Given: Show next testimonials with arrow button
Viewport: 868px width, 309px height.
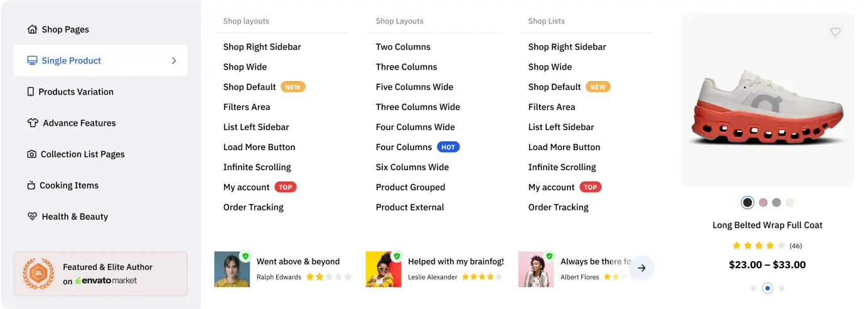Looking at the screenshot, I should [x=641, y=268].
